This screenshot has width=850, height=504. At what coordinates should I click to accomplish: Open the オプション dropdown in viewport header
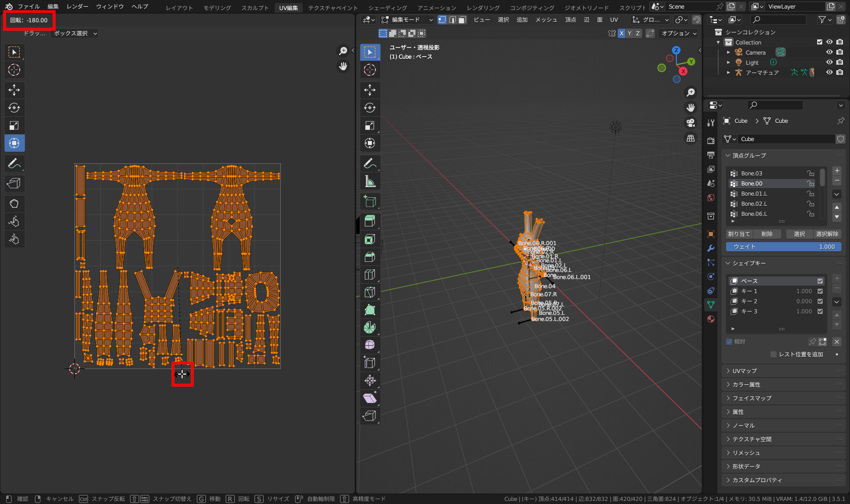679,33
